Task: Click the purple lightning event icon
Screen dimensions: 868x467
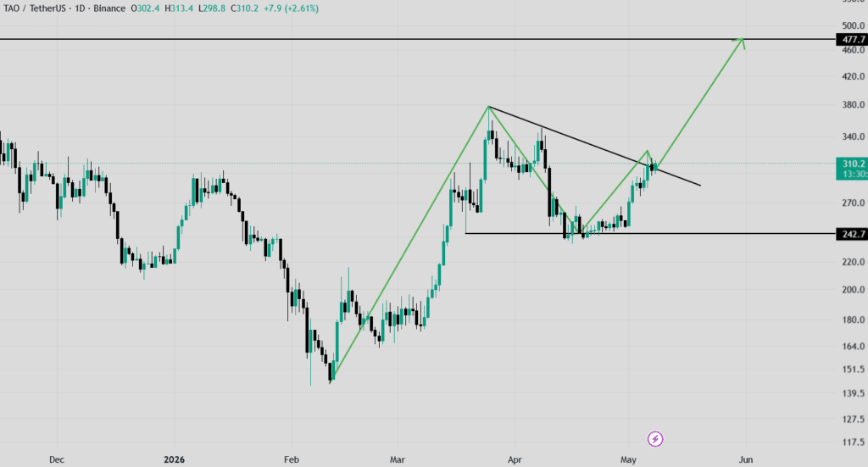Action: [655, 439]
